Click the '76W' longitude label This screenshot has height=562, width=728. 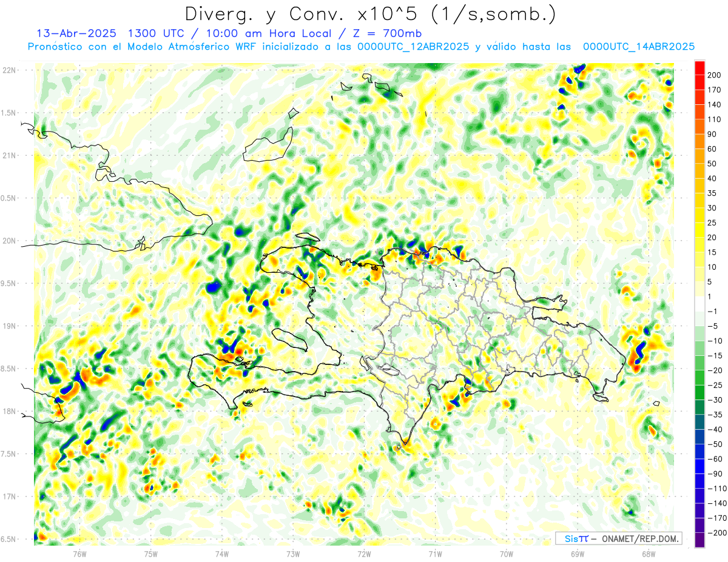(79, 554)
